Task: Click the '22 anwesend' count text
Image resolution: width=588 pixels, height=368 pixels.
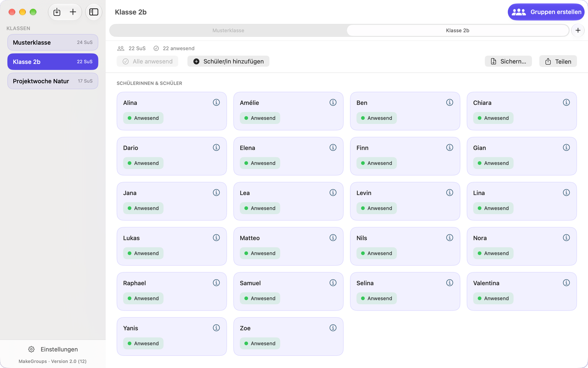Action: (x=179, y=48)
